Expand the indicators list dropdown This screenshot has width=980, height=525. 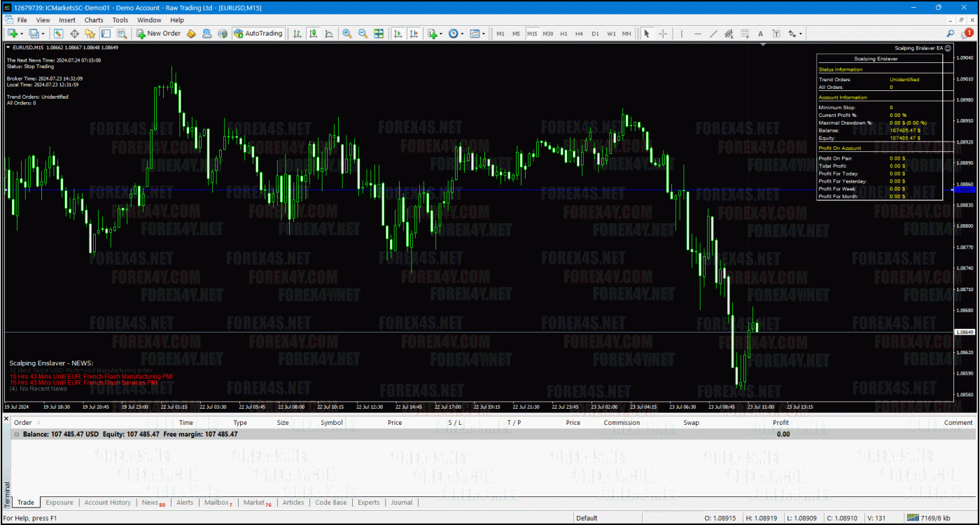click(440, 34)
